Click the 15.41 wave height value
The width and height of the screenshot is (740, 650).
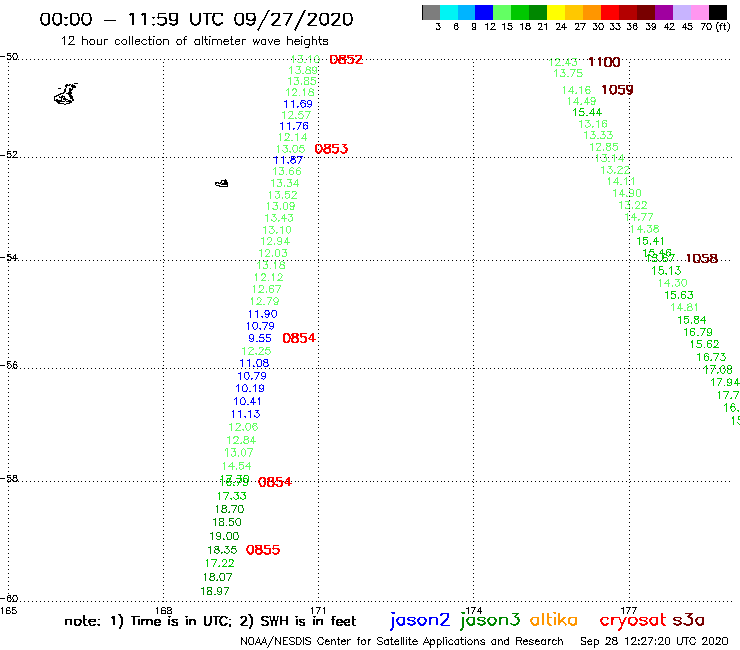tap(650, 241)
